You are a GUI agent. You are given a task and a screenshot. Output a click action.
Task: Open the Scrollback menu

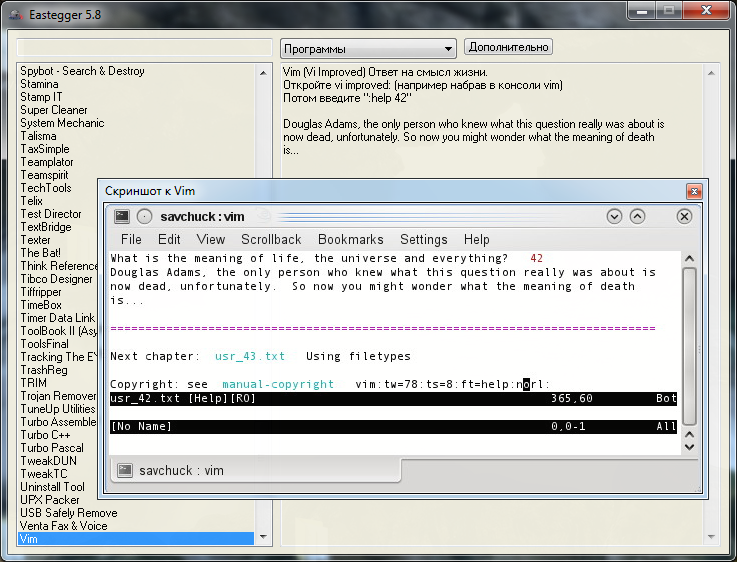271,239
